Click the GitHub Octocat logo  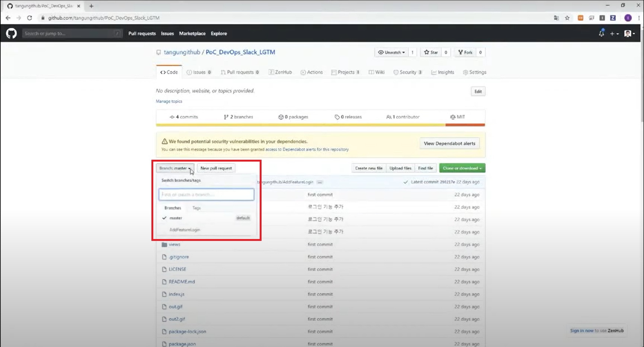[x=11, y=34]
